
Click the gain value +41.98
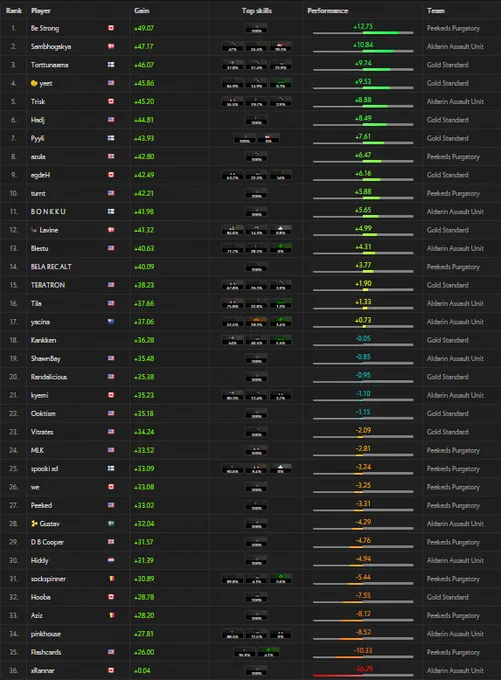tap(144, 212)
